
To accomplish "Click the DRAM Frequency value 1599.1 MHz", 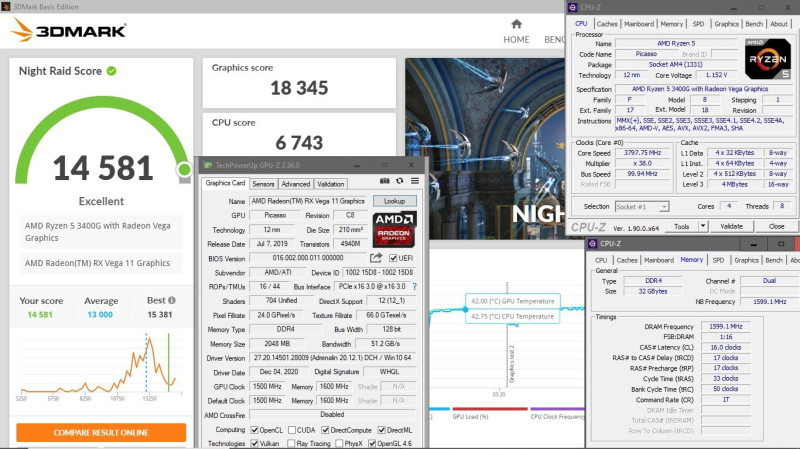I will (726, 327).
